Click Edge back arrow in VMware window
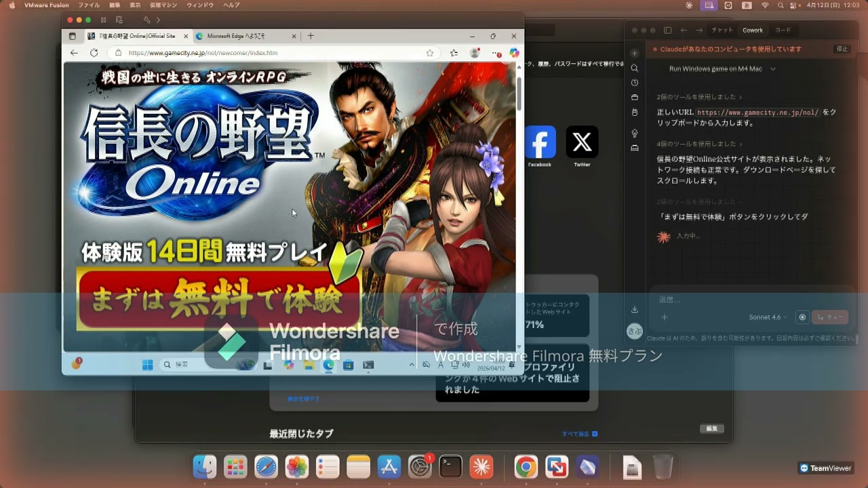This screenshot has width=868, height=488. 74,53
